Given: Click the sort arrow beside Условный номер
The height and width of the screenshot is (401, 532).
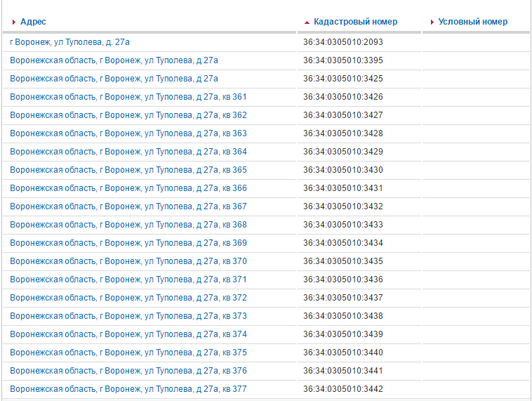Looking at the screenshot, I should click(x=432, y=22).
